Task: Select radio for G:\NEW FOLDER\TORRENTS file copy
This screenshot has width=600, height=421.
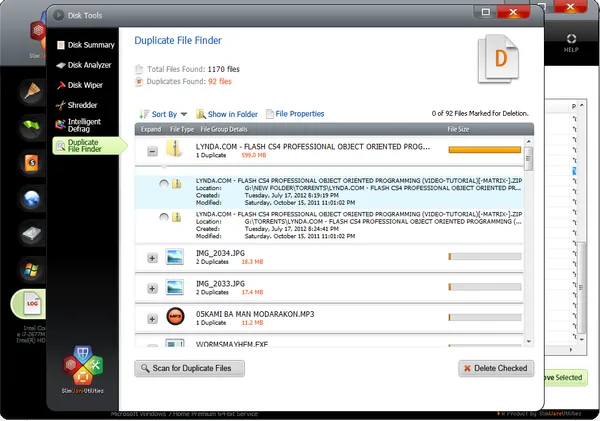Action: [164, 184]
